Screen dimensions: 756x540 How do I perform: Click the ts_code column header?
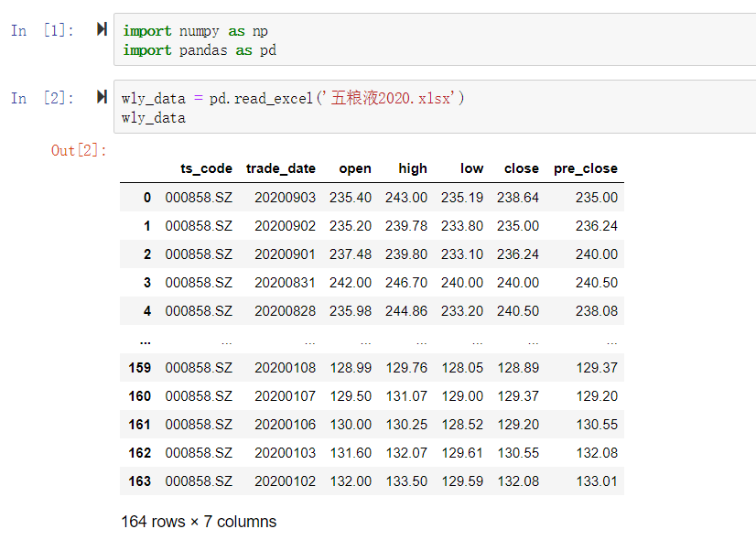pyautogui.click(x=206, y=168)
